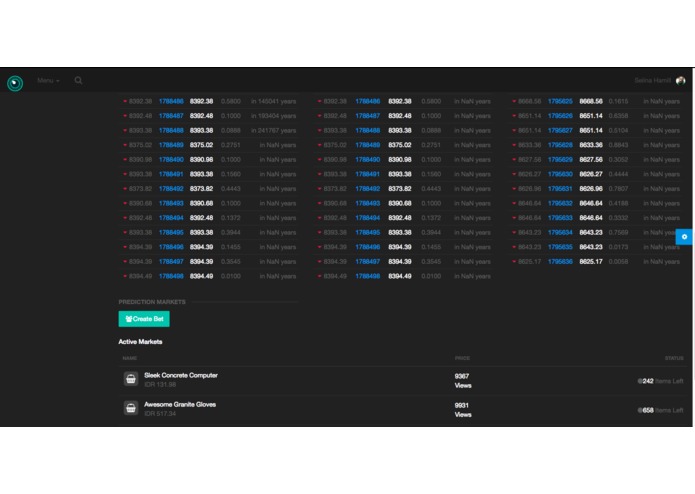Screen dimensions: 695x494
Task: Open link 1795629
Action: (x=560, y=159)
